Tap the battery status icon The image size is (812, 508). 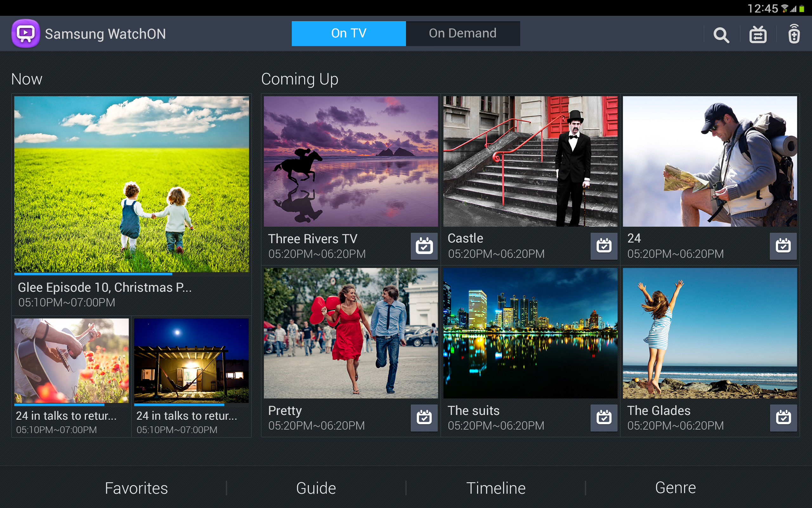coord(802,9)
